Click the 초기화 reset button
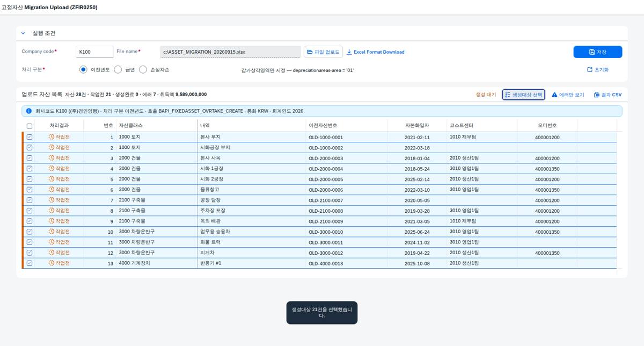This screenshot has width=644, height=346. [598, 70]
